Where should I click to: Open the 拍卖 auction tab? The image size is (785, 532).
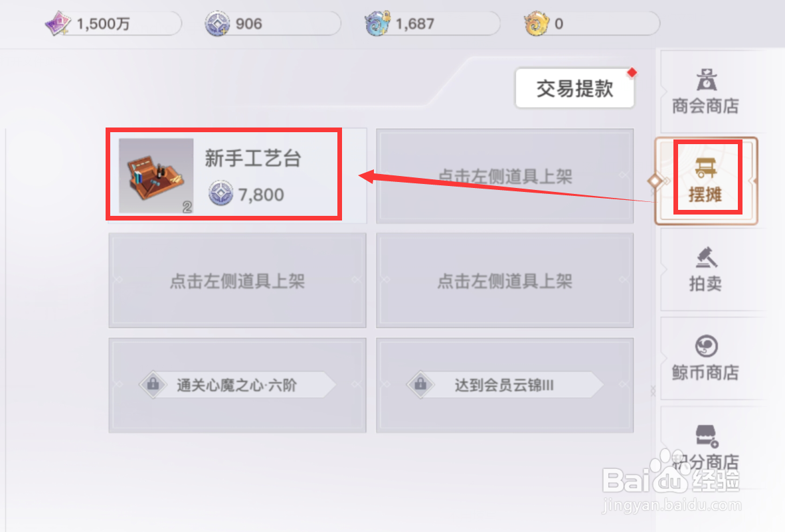pyautogui.click(x=705, y=270)
